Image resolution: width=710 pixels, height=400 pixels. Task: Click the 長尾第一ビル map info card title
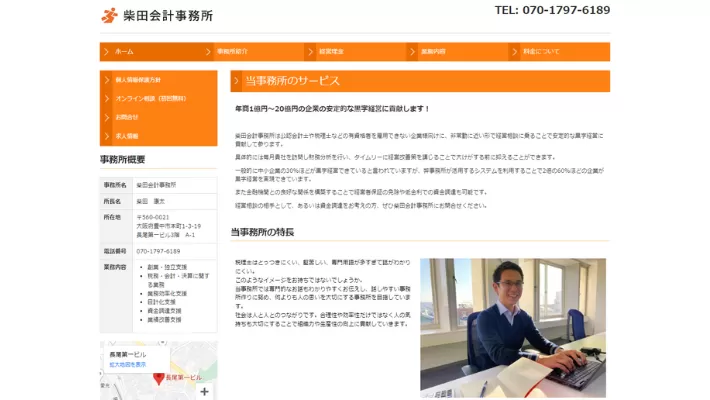point(127,354)
